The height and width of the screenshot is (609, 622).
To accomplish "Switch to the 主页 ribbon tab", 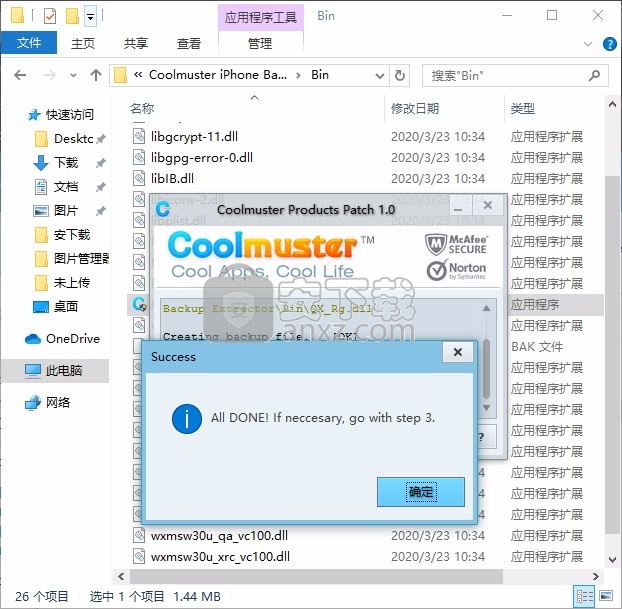I will pos(83,43).
